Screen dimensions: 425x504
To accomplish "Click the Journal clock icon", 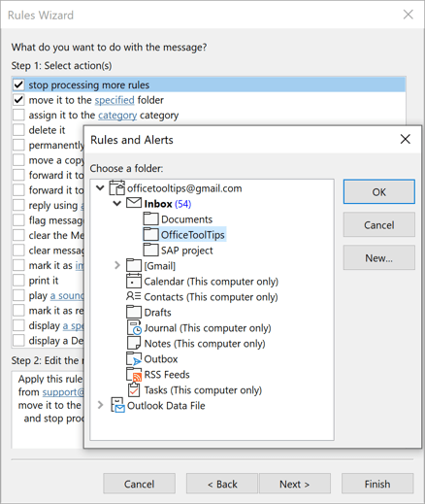I will coord(134,327).
